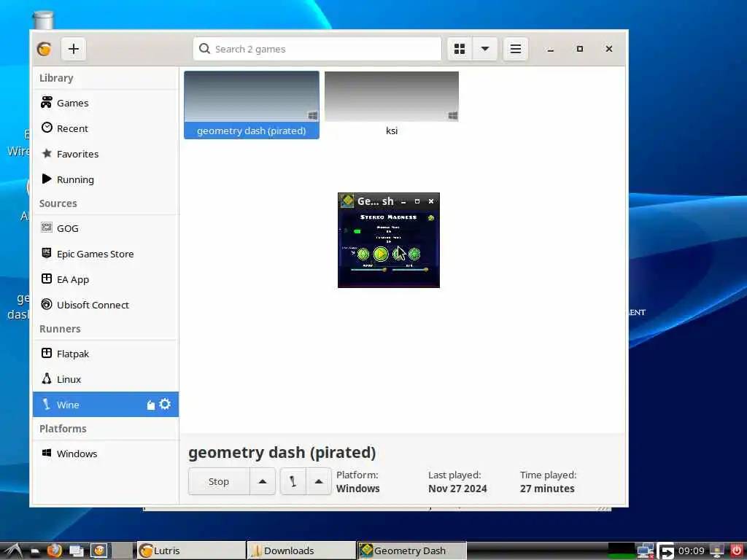
Task: Click the show desktop windows icon
Action: point(76,551)
